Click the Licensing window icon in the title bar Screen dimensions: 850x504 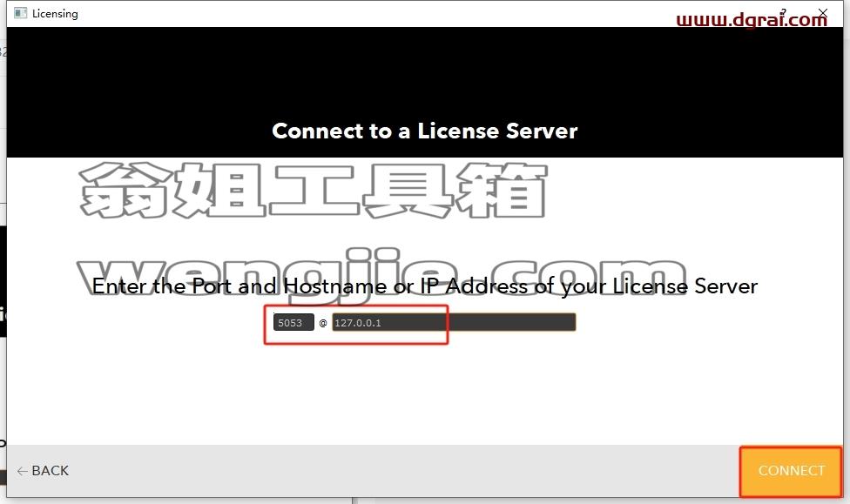pos(21,13)
